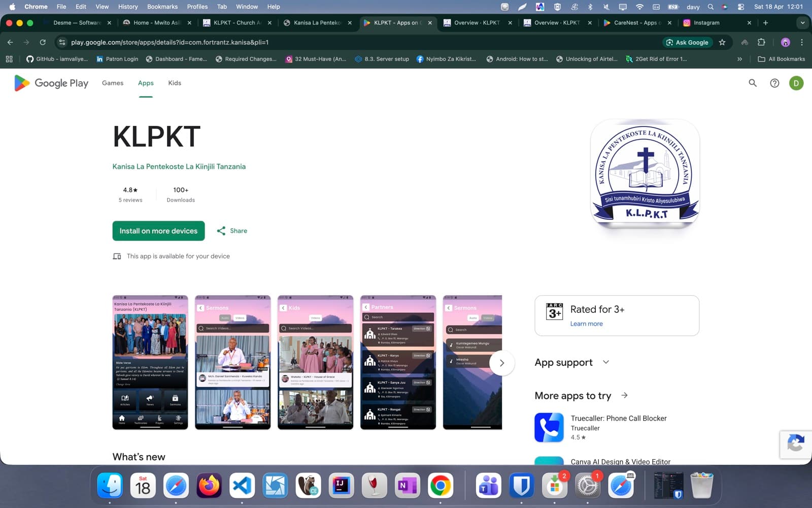The height and width of the screenshot is (508, 812).
Task: Click the first app screenshot thumbnail
Action: pos(150,363)
